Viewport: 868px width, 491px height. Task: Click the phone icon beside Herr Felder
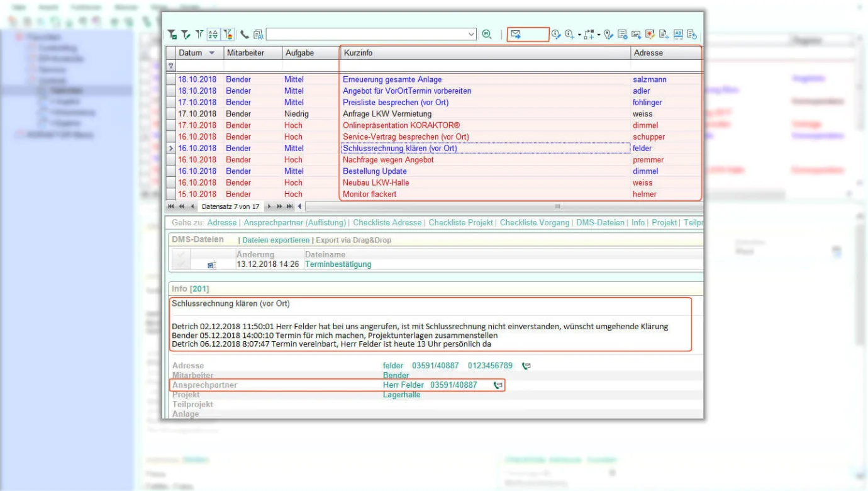coord(498,385)
